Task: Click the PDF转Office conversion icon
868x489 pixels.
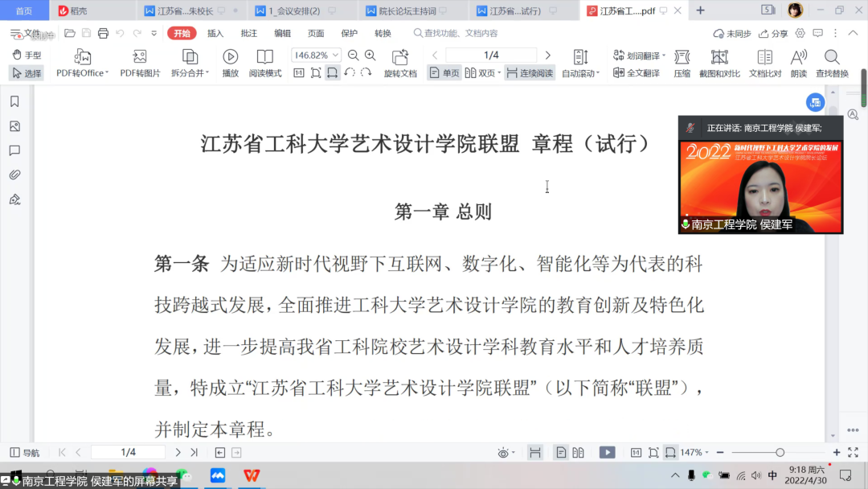Action: coord(83,56)
